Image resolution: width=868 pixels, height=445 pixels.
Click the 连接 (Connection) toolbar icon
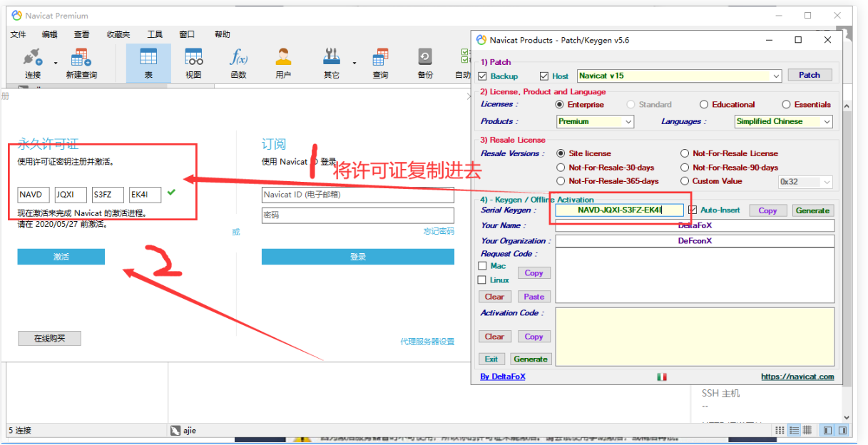click(32, 63)
